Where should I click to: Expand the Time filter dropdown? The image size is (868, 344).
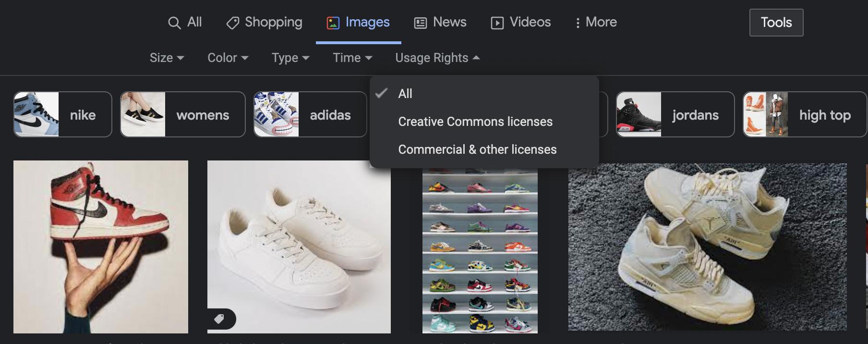353,58
